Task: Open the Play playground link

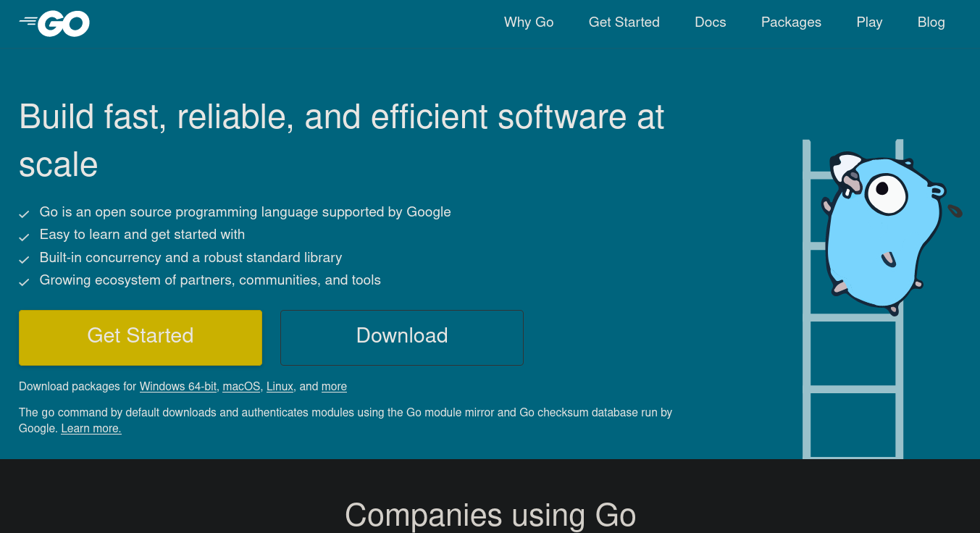Action: pos(869,22)
